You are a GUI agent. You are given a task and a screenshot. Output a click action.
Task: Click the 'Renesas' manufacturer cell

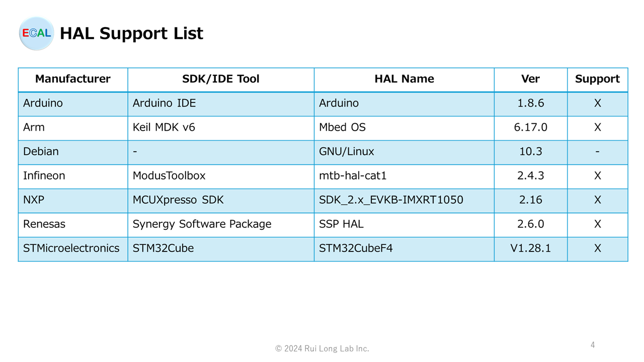click(73, 224)
